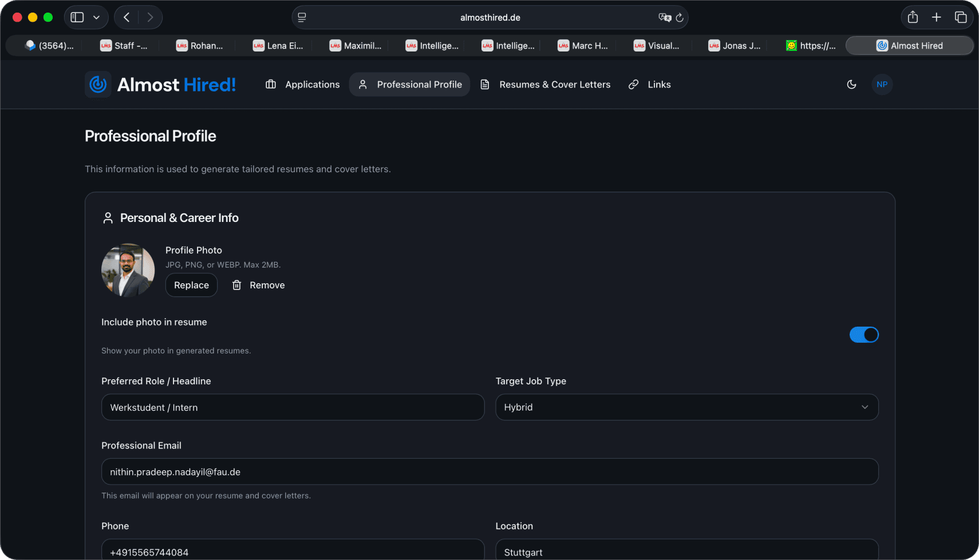Open the NP user avatar menu
This screenshot has width=979, height=560.
pos(882,85)
